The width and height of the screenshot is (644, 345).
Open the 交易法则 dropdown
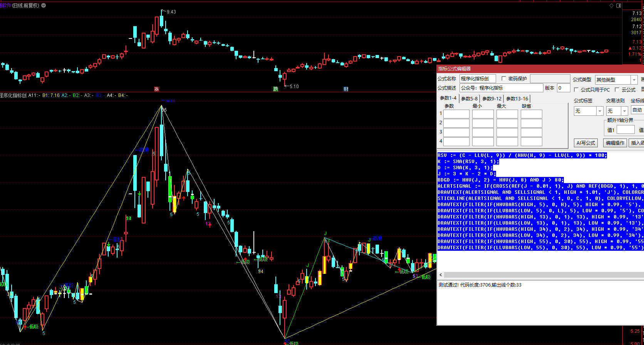[624, 111]
